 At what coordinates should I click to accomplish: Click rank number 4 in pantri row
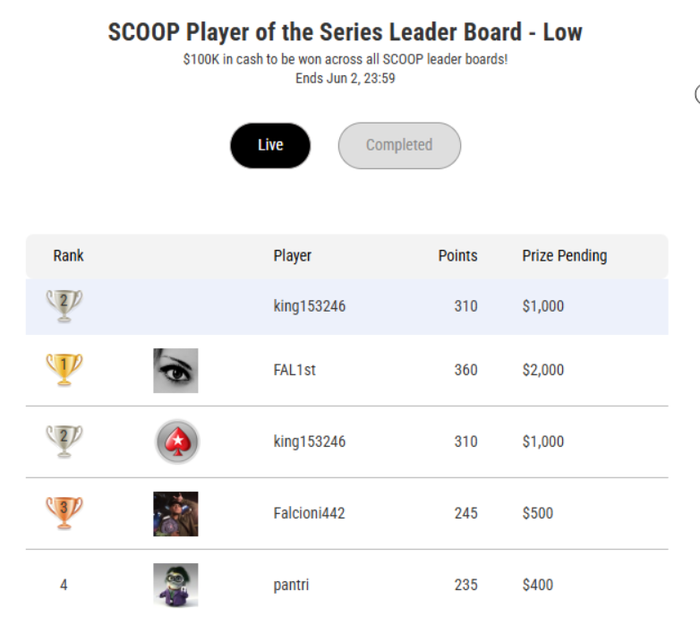tap(64, 585)
